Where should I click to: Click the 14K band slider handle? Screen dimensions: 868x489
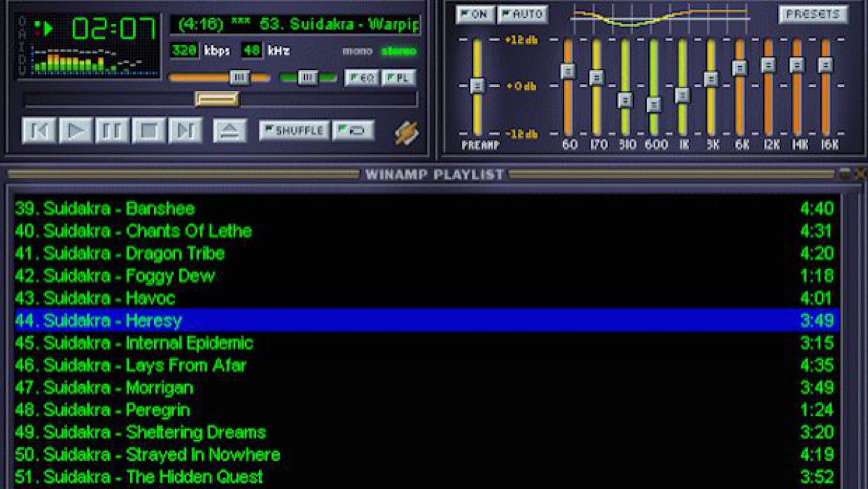click(797, 65)
